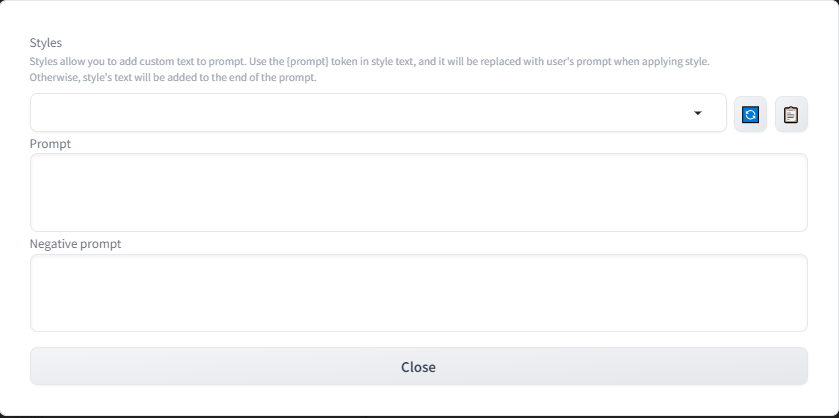Viewport: 839px width, 418px height.
Task: Click the clipboard apply-style icon
Action: coord(791,114)
